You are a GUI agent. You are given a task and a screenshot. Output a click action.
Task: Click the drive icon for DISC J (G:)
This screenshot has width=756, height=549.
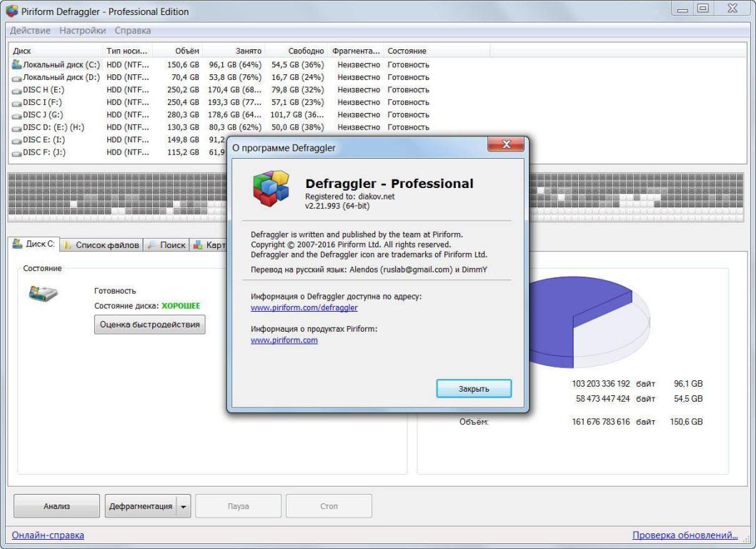[x=16, y=115]
